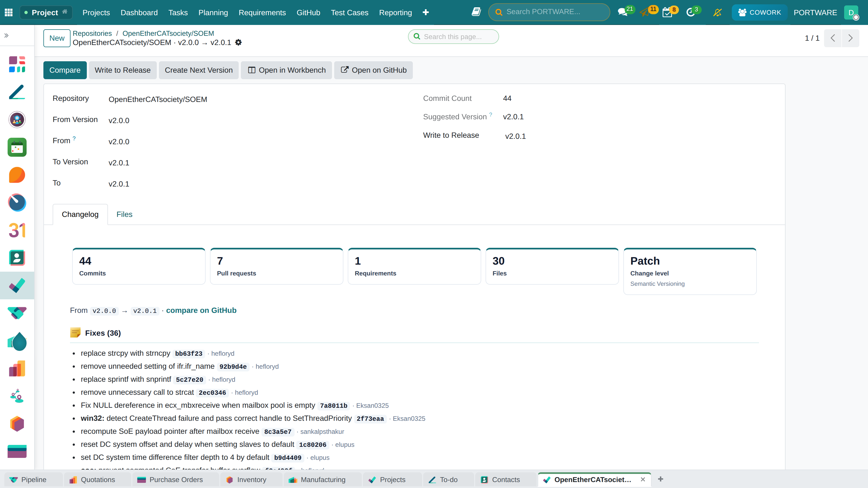The image size is (868, 488).
Task: Click Create Next Version
Action: tap(199, 70)
